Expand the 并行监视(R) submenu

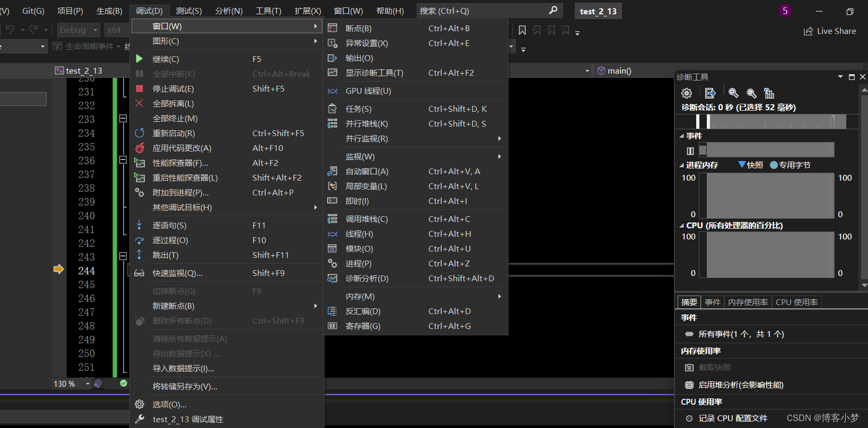pos(416,139)
